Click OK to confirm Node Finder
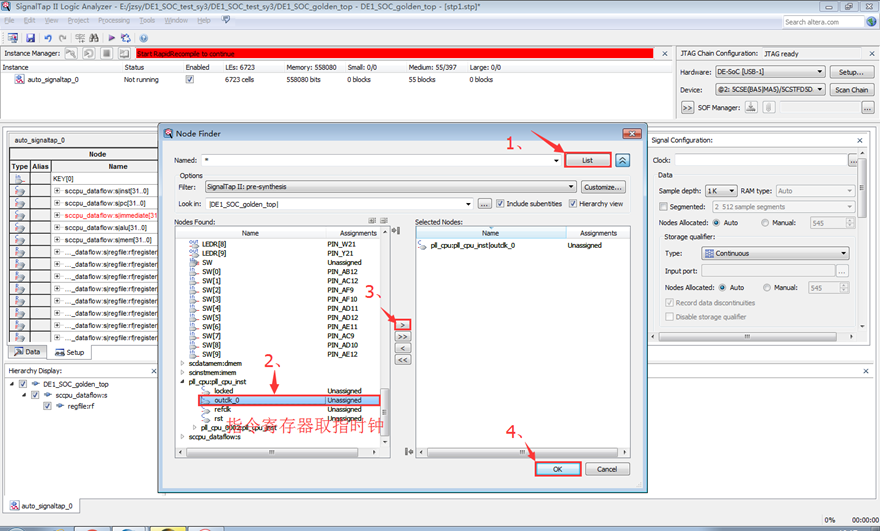This screenshot has height=531, width=880. [556, 469]
